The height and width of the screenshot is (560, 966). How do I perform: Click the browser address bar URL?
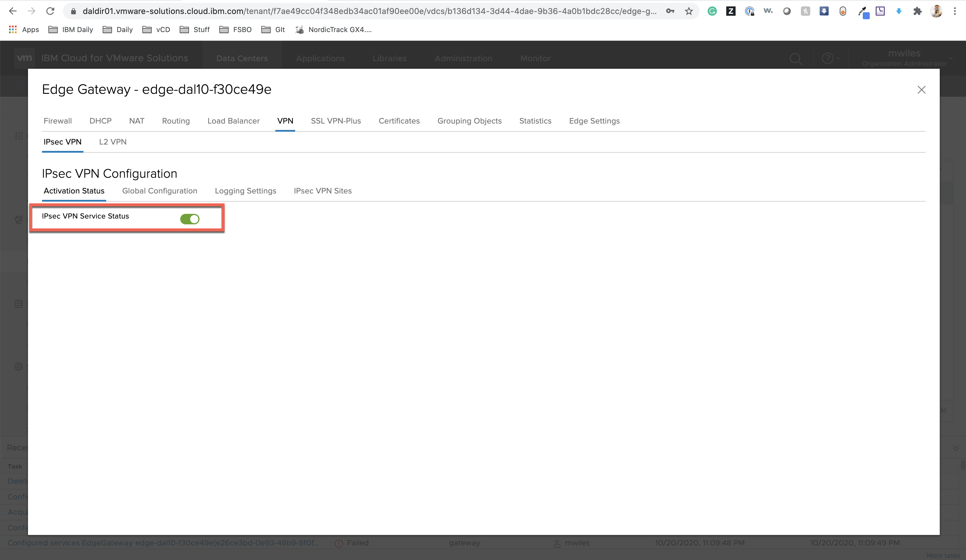coord(368,11)
